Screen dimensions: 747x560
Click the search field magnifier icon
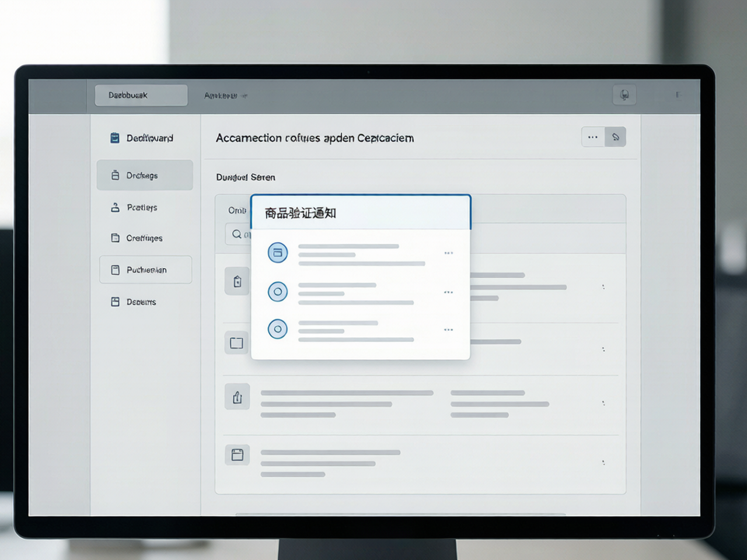(x=237, y=234)
